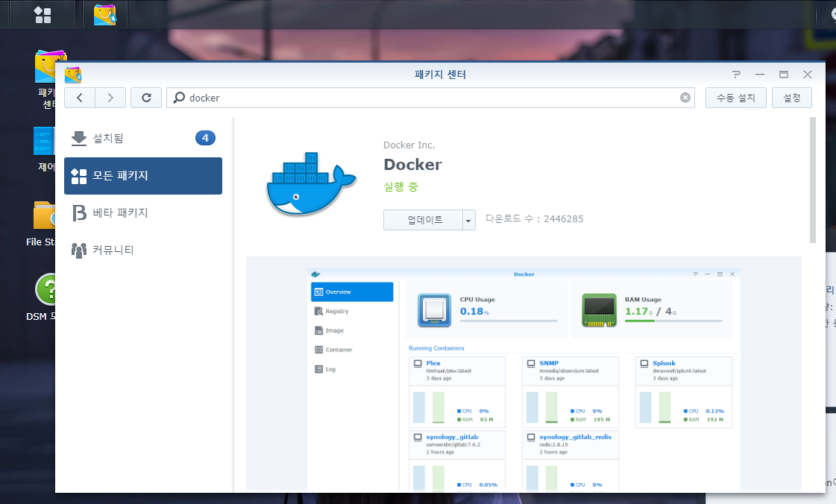Click the installed count badge 4
Image resolution: width=836 pixels, height=504 pixels.
click(x=205, y=138)
